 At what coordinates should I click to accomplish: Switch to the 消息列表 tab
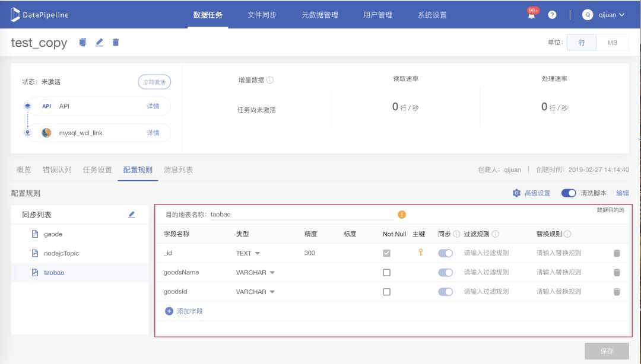pos(178,170)
